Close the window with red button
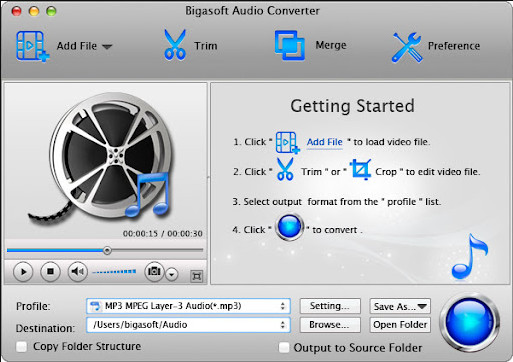The width and height of the screenshot is (513, 362). 16,11
